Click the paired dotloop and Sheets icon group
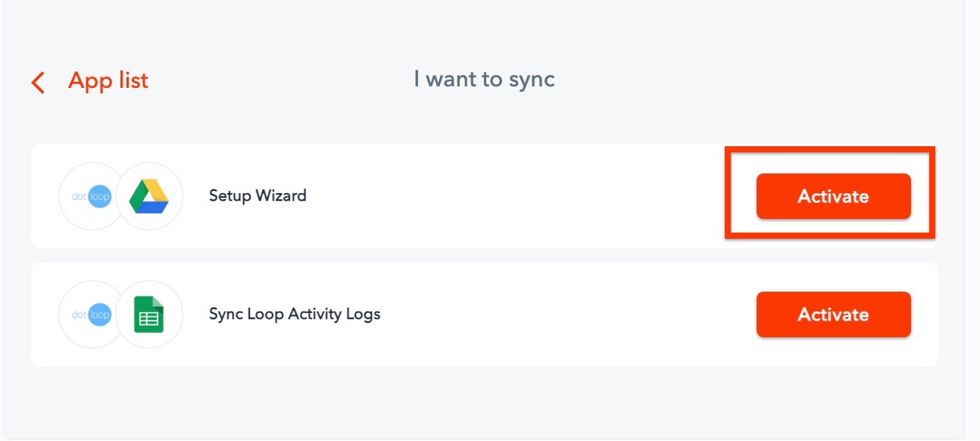This screenshot has width=980, height=441. coord(121,314)
